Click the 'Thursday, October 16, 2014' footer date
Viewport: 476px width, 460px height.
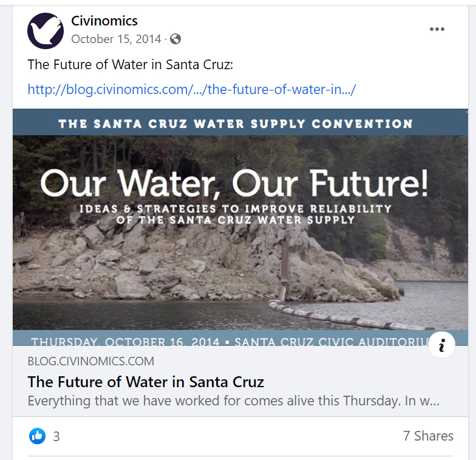(x=124, y=341)
